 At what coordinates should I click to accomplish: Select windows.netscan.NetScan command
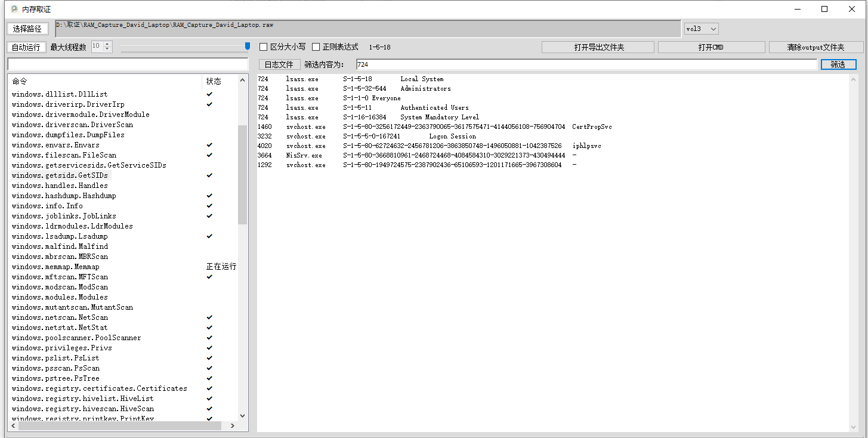(60, 317)
